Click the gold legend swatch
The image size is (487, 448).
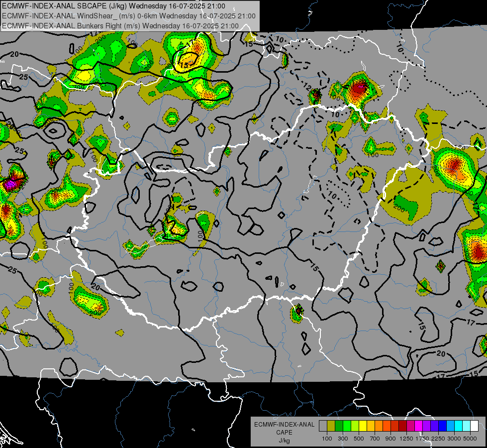pyautogui.click(x=371, y=426)
